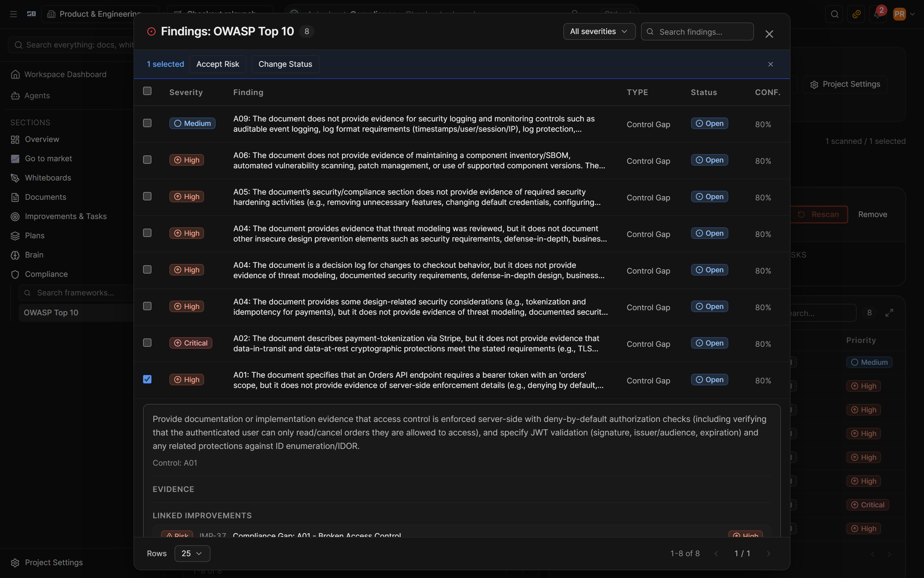Dismiss the selection action bar
Viewport: 924px width, 578px height.
point(771,64)
